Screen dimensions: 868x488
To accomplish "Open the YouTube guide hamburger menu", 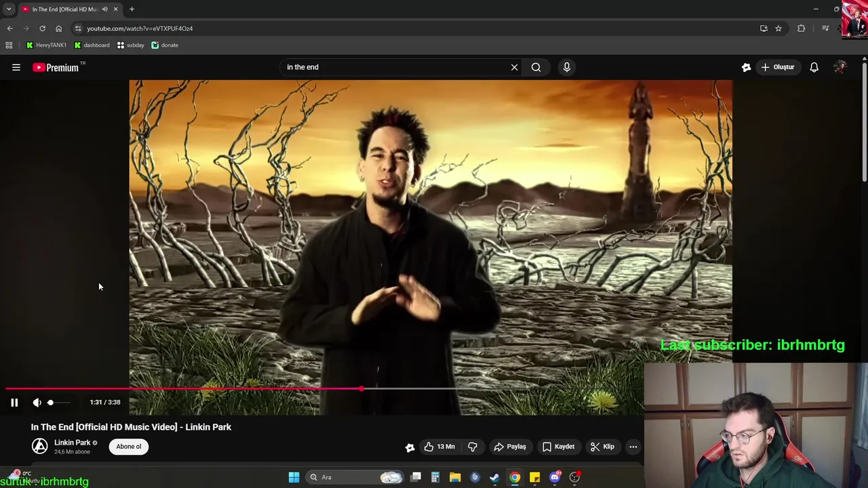I will [16, 67].
